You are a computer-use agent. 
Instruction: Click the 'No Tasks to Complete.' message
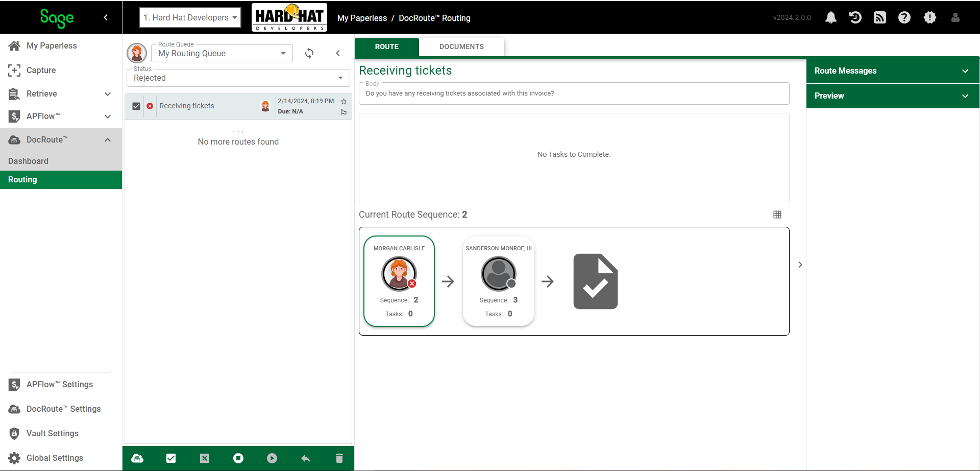(x=574, y=154)
